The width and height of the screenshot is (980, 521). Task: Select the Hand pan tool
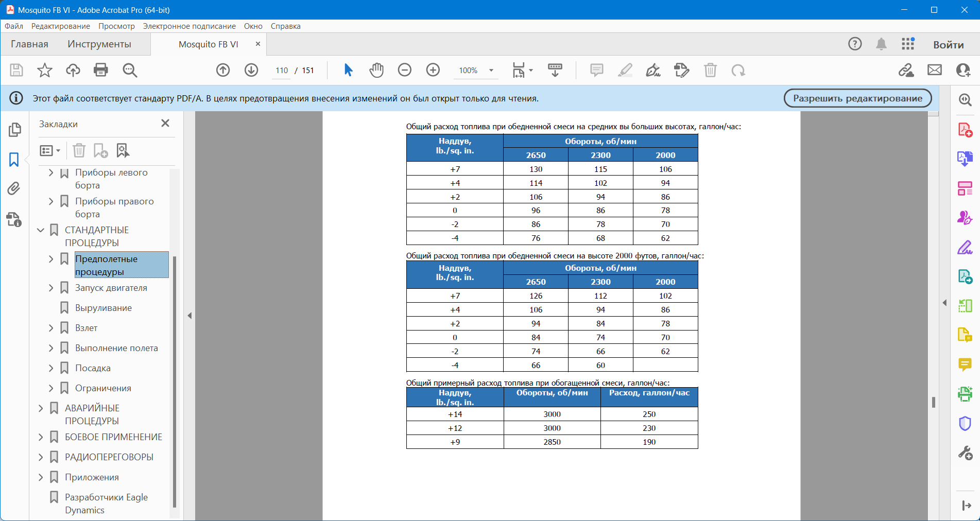point(376,70)
